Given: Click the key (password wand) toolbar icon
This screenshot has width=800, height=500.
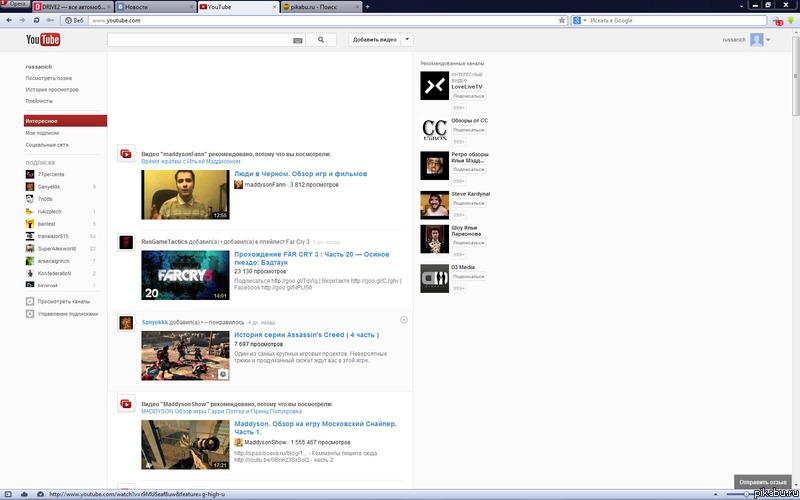Looking at the screenshot, I should coord(50,20).
